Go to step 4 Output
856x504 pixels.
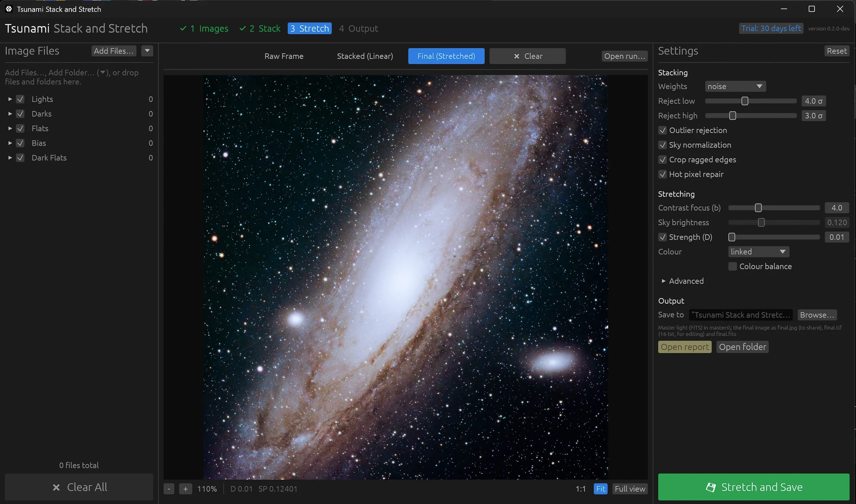click(358, 28)
